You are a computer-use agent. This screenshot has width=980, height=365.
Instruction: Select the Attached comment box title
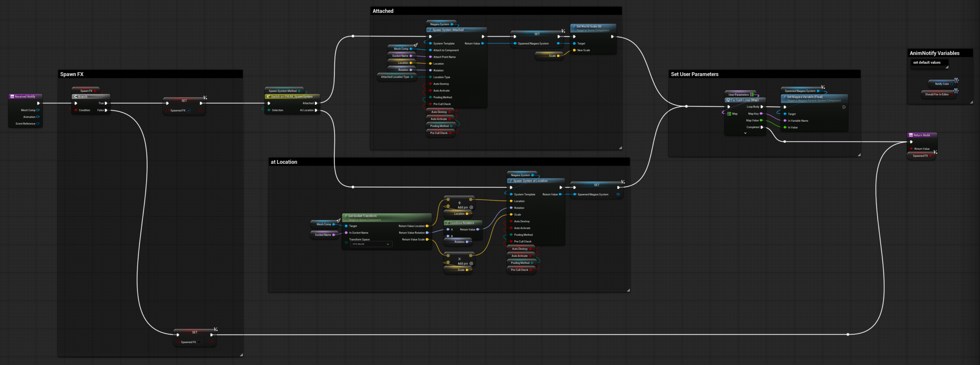383,11
